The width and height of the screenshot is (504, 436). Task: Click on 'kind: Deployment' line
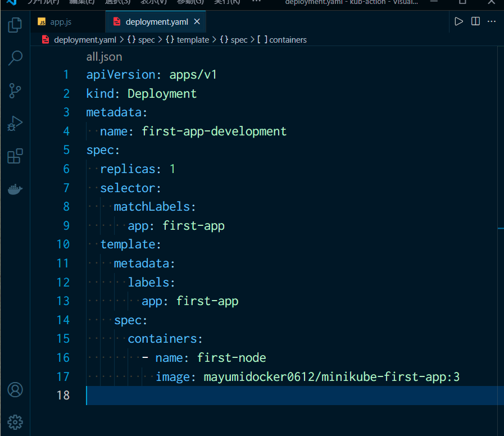click(142, 94)
